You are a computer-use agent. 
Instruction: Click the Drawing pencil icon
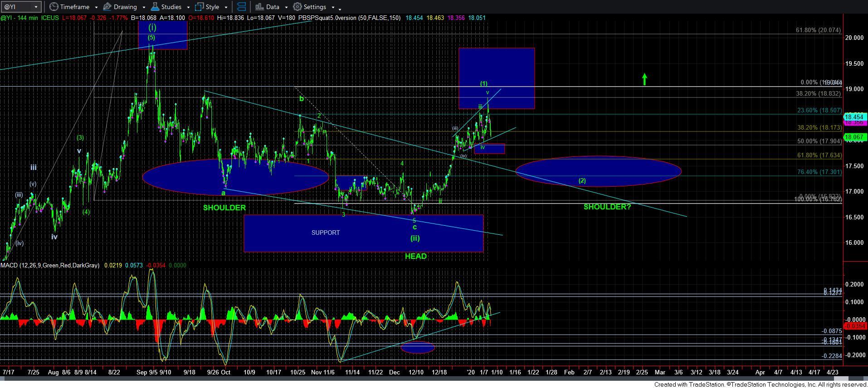pos(107,7)
